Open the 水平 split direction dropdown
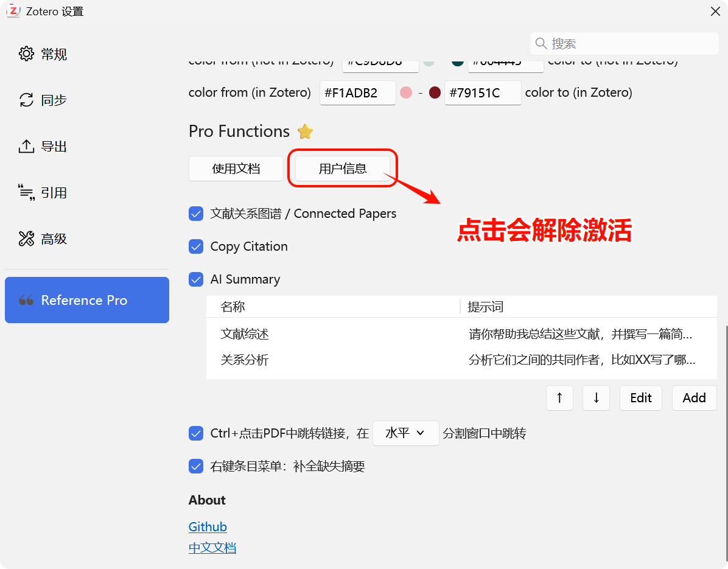The width and height of the screenshot is (728, 569). pos(406,433)
